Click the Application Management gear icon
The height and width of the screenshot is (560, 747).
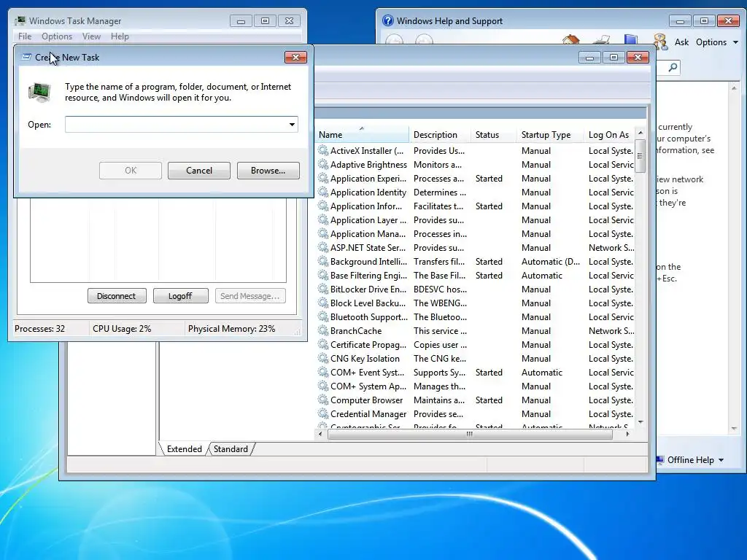click(x=323, y=233)
